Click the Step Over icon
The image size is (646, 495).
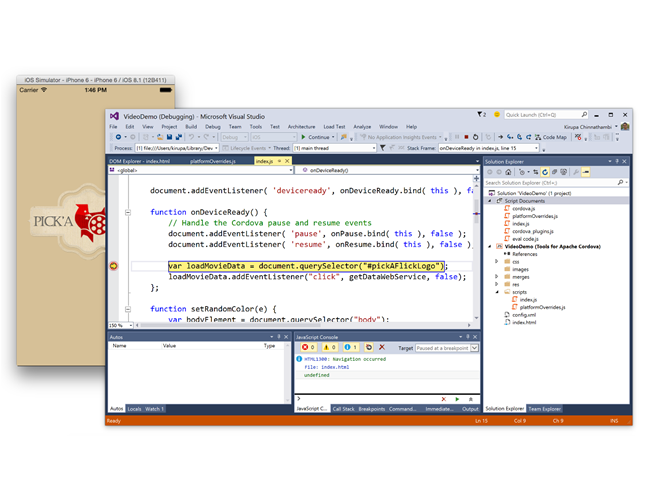tap(519, 137)
